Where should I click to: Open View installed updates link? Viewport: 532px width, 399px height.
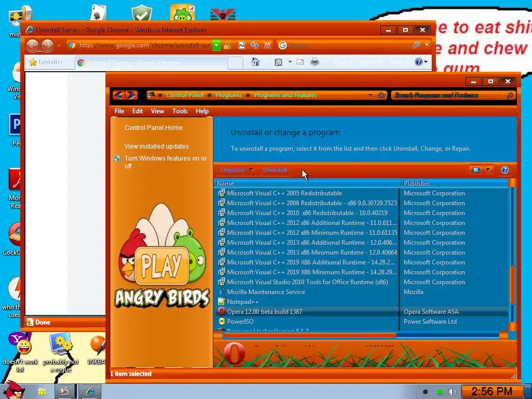[x=156, y=146]
